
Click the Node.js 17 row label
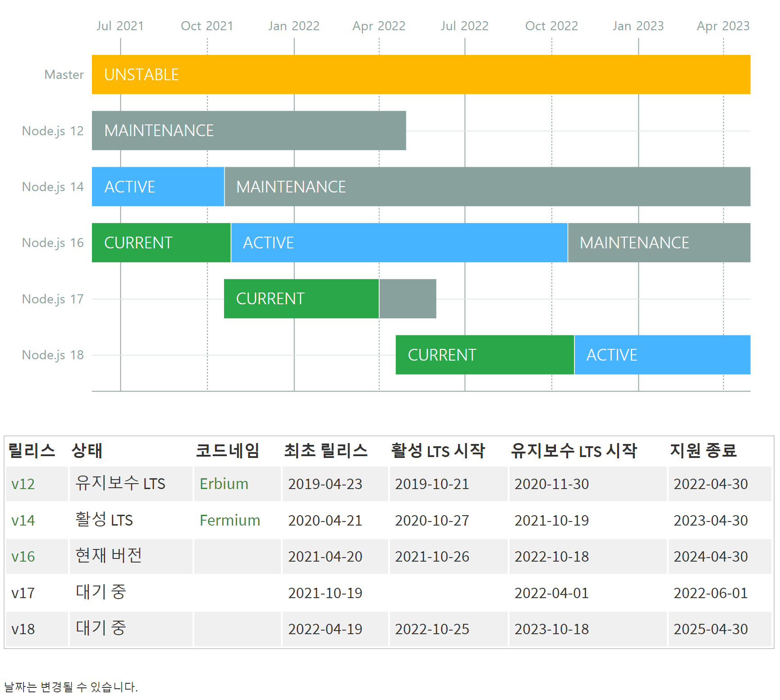point(53,299)
